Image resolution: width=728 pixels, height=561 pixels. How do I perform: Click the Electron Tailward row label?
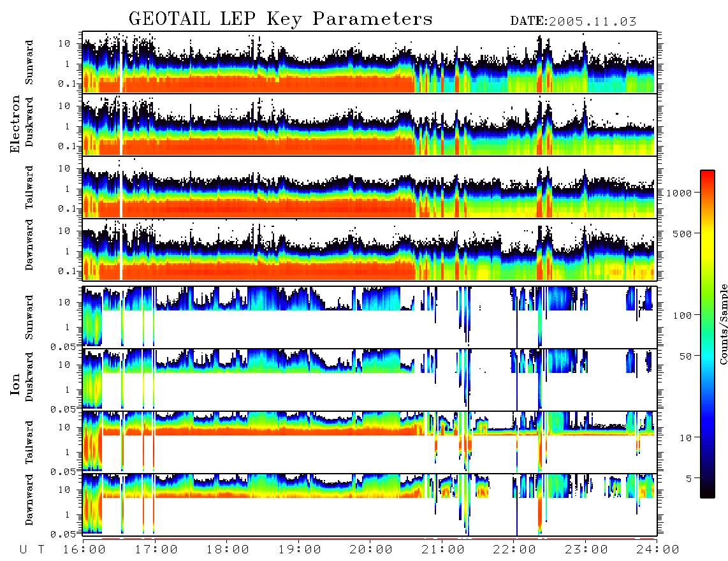click(29, 187)
